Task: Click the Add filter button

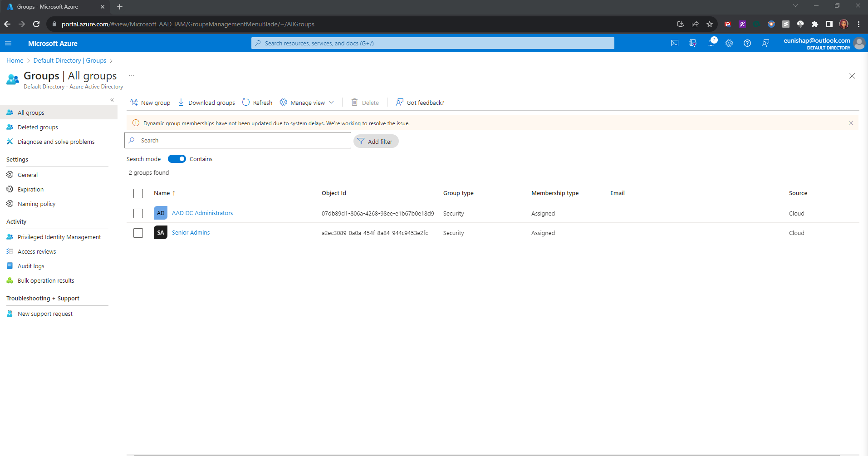Action: coord(376,142)
